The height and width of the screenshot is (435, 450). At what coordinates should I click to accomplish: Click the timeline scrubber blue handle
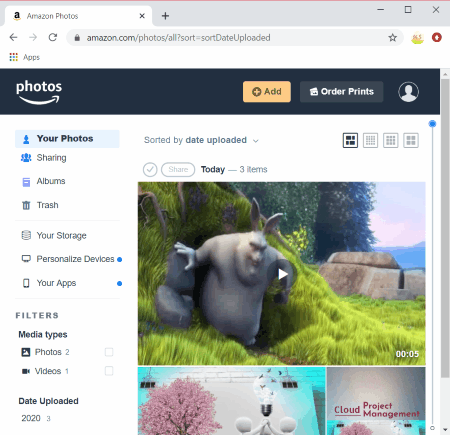tap(432, 124)
